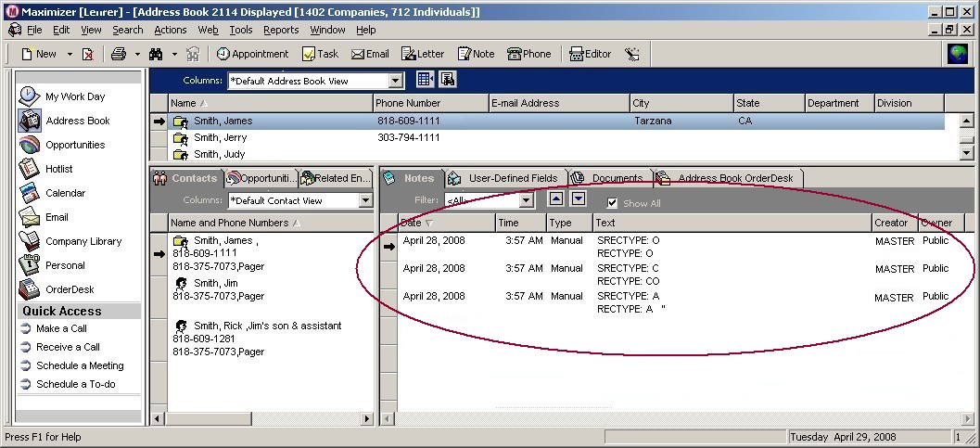
Task: Open Email in the sidebar
Action: (x=44, y=217)
